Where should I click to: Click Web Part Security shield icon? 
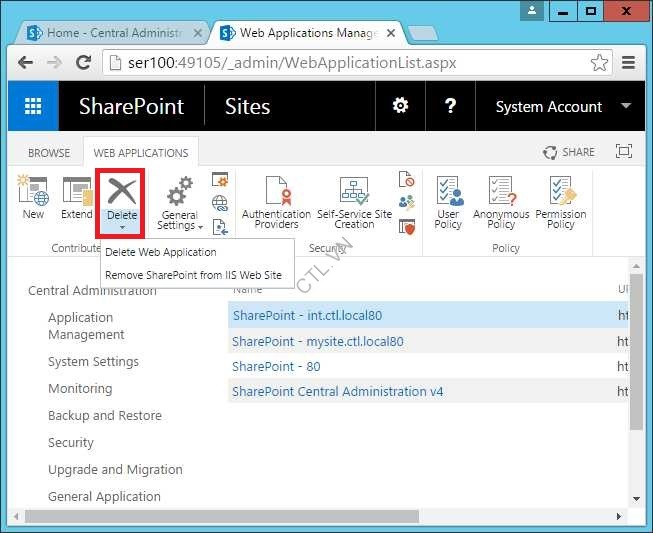pyautogui.click(x=406, y=227)
